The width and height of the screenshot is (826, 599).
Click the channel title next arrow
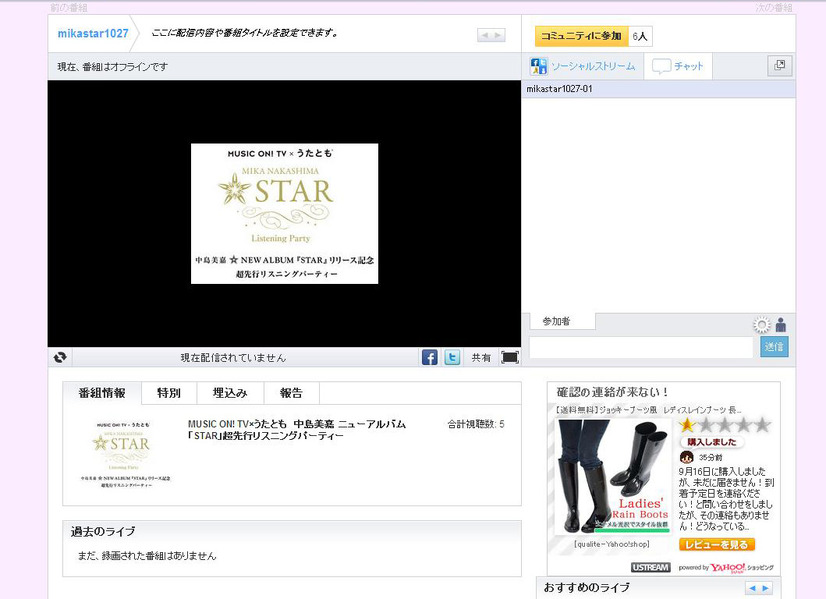point(498,35)
